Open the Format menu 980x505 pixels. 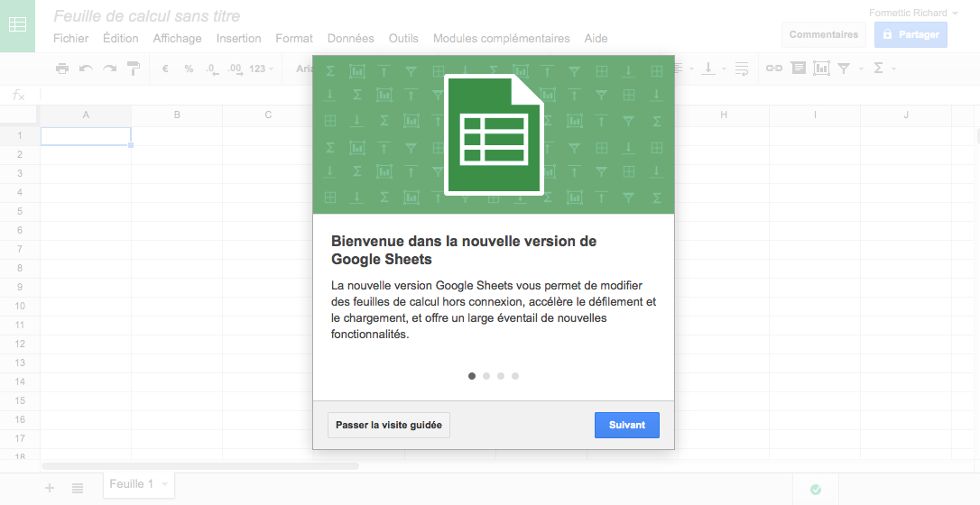(294, 39)
